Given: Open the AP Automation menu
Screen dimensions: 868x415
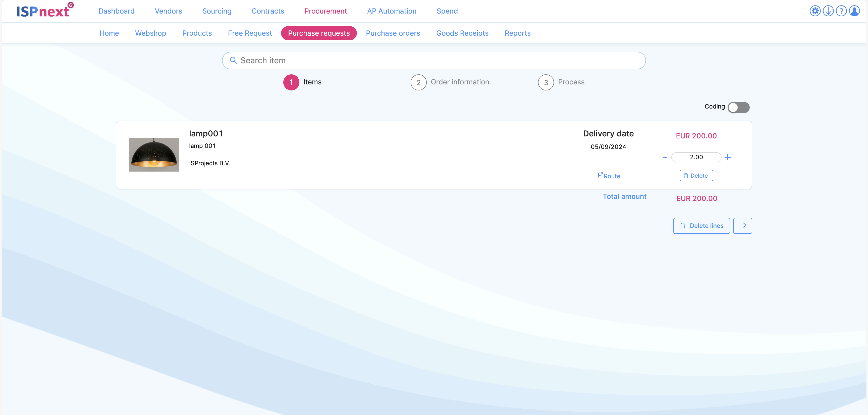Looking at the screenshot, I should pyautogui.click(x=392, y=11).
